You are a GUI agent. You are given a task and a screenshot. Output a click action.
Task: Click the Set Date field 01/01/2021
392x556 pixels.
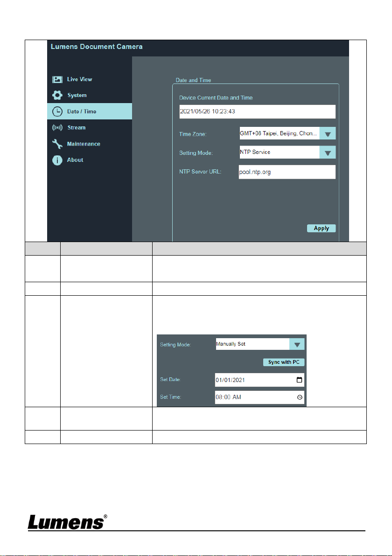coord(259,380)
